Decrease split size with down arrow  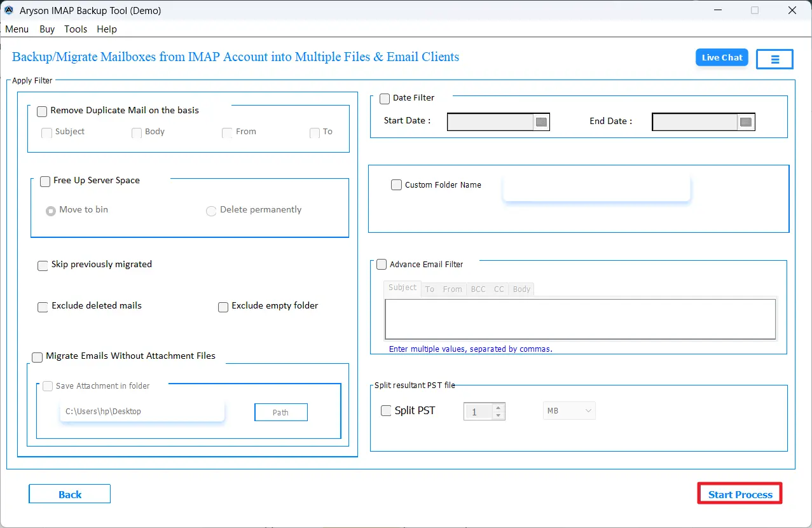pos(499,415)
